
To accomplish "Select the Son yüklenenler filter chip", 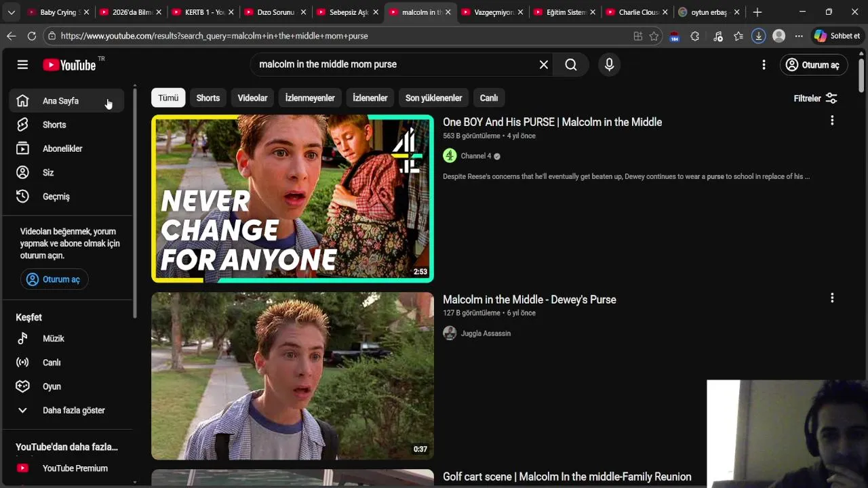I will 434,98.
